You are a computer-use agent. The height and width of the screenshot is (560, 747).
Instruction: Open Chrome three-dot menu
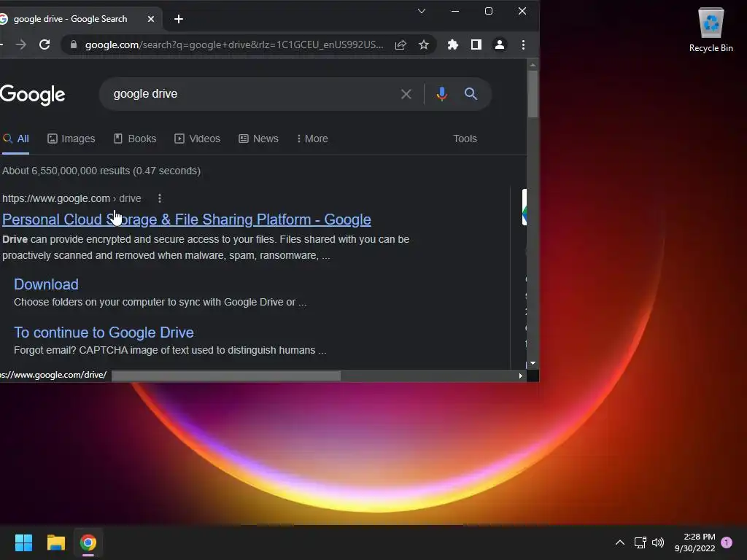tap(523, 44)
